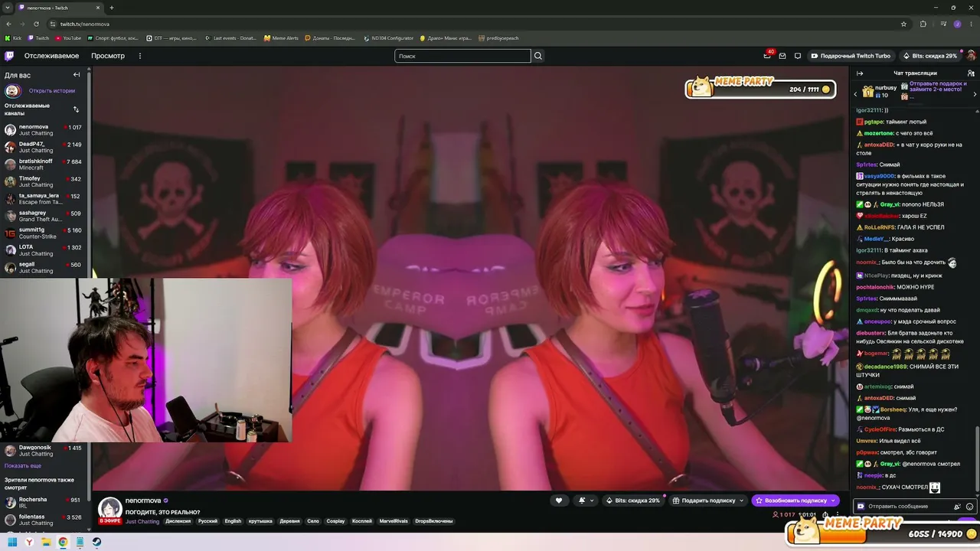This screenshot has width=980, height=551.
Task: Open Twitch notifications inbox with 40 badge
Action: (x=767, y=55)
